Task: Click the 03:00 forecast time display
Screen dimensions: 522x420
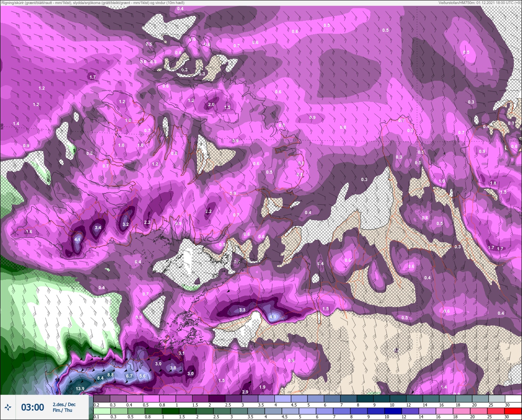Action: click(x=33, y=407)
